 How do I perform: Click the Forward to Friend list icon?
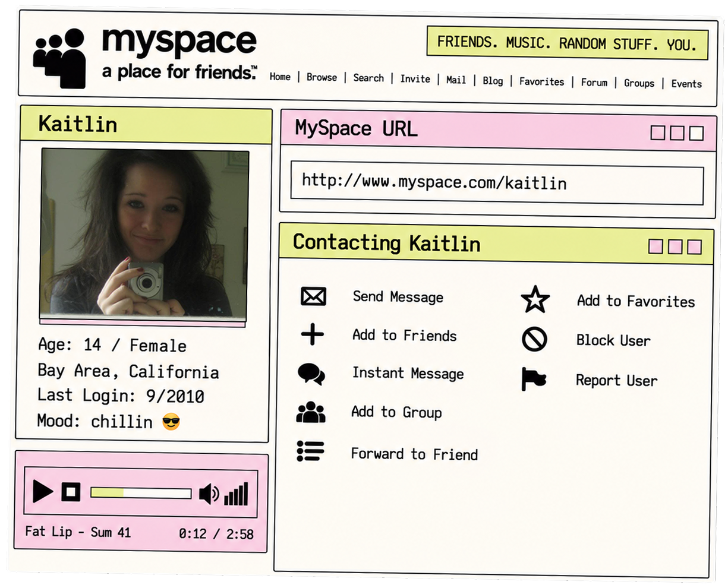coord(310,451)
